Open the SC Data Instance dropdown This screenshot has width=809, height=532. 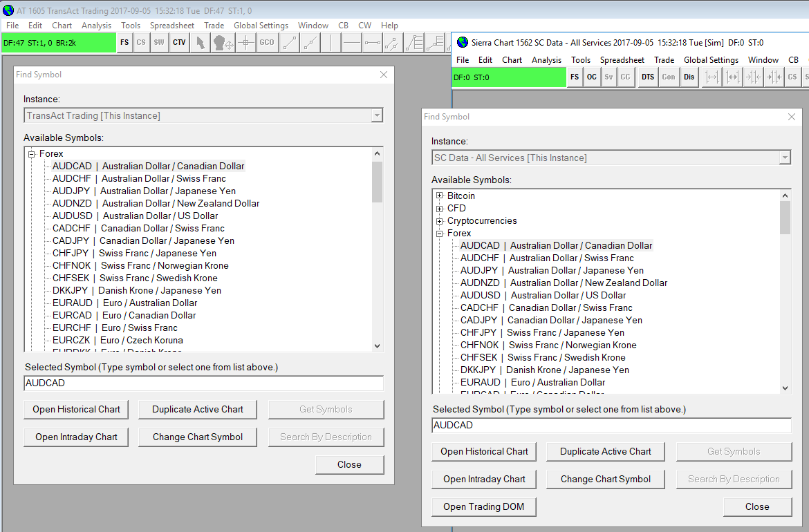(785, 158)
